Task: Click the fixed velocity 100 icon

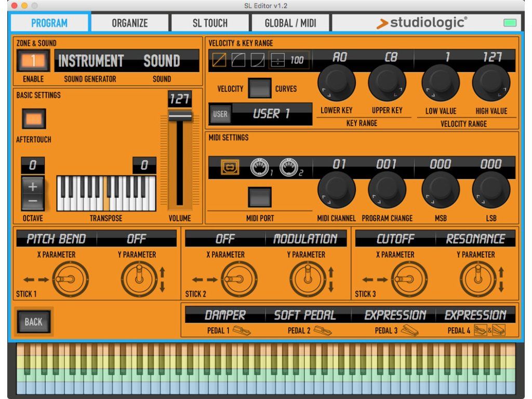Action: [279, 60]
